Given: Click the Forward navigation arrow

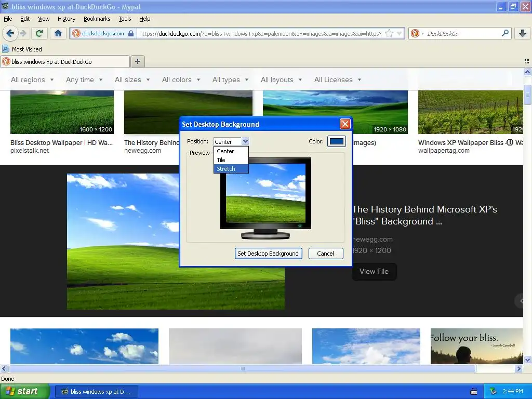Looking at the screenshot, I should pos(23,33).
